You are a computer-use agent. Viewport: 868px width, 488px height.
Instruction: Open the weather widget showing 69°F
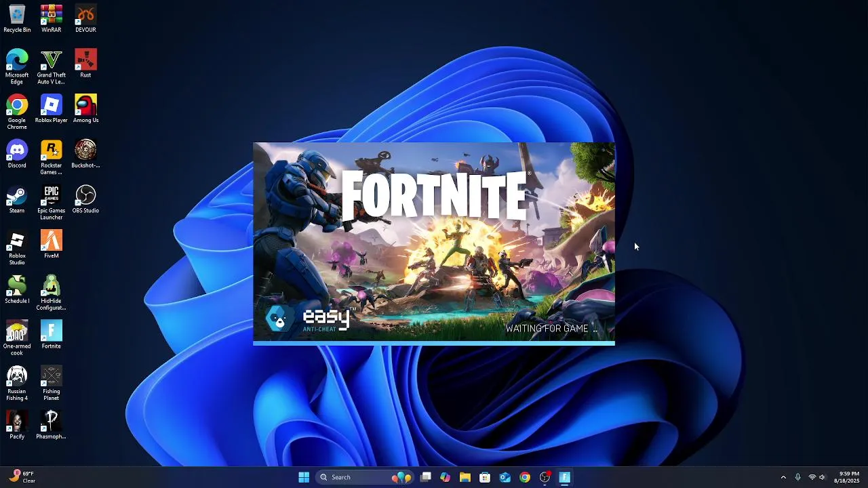tap(22, 477)
